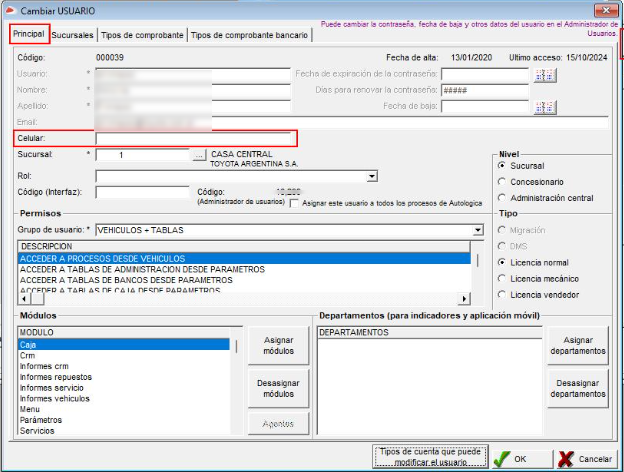Click the Asignar departamentos button

[578, 345]
